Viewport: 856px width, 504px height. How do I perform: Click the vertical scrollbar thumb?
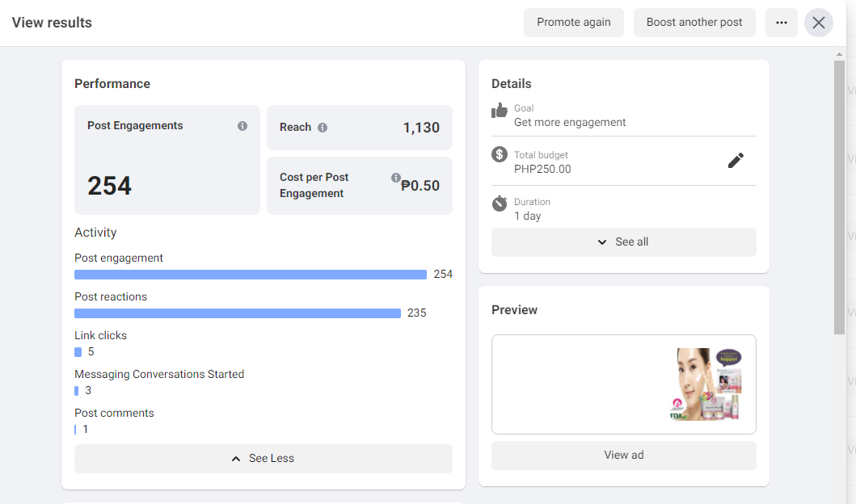840,198
